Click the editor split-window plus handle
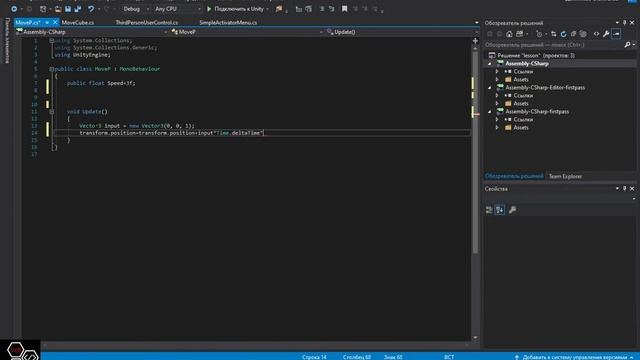This screenshot has height=360, width=640. pos(475,41)
